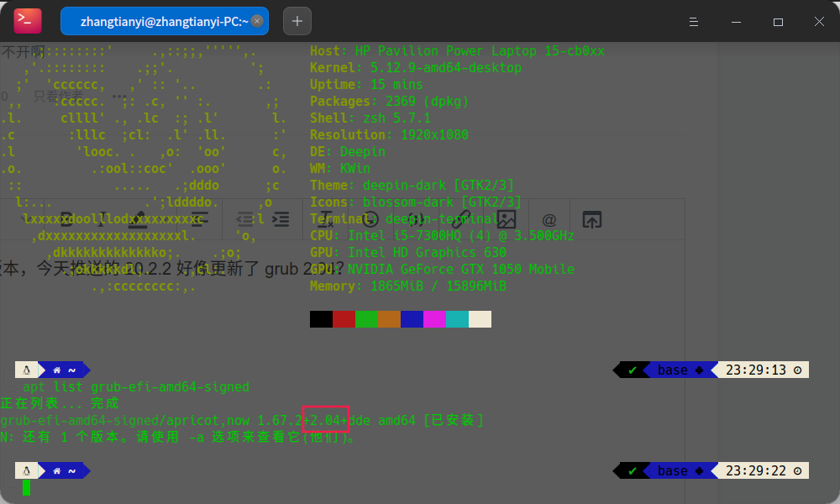
Task: Click the Theme: deepin-dark line
Action: tap(412, 186)
